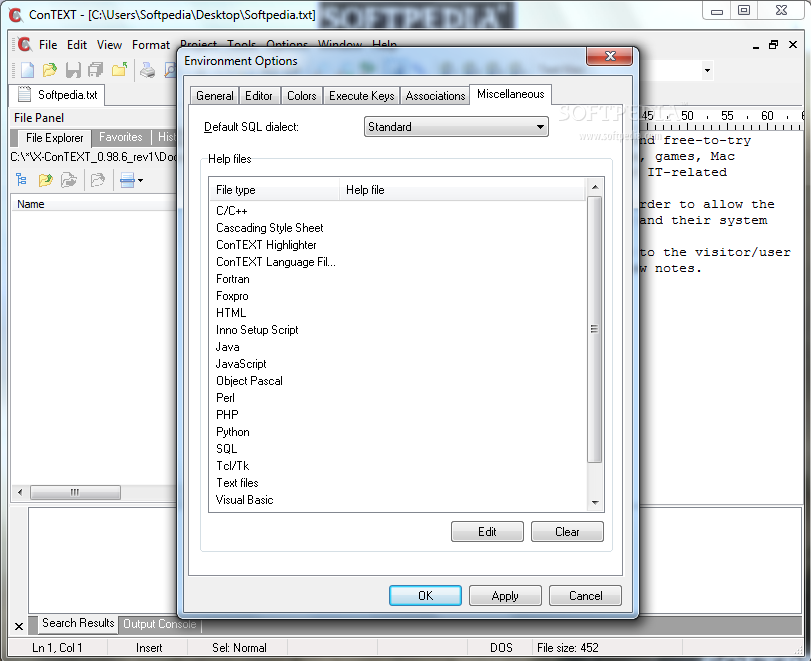Select the Softpedia.txt document tab
The width and height of the screenshot is (811, 661).
(57, 95)
